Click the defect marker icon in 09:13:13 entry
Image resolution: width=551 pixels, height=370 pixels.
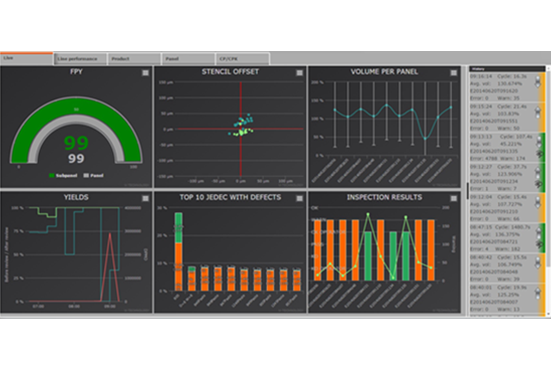(539, 154)
